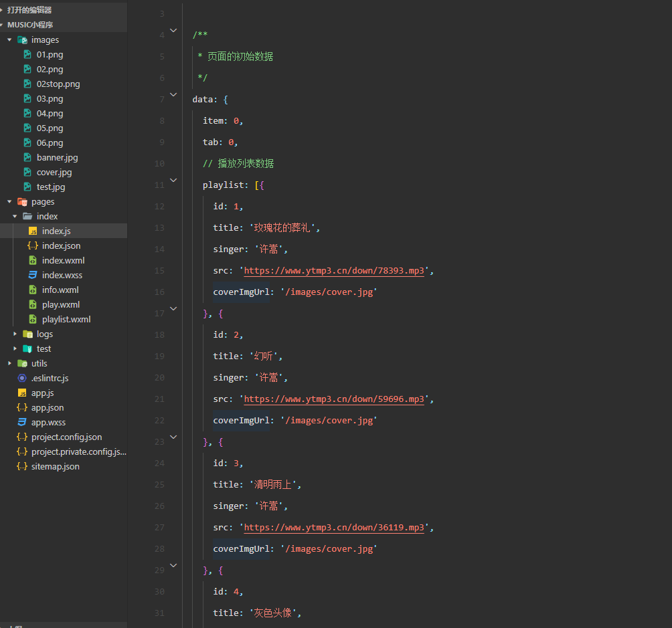
Task: Click the 05.png image file icon
Action: 27,128
